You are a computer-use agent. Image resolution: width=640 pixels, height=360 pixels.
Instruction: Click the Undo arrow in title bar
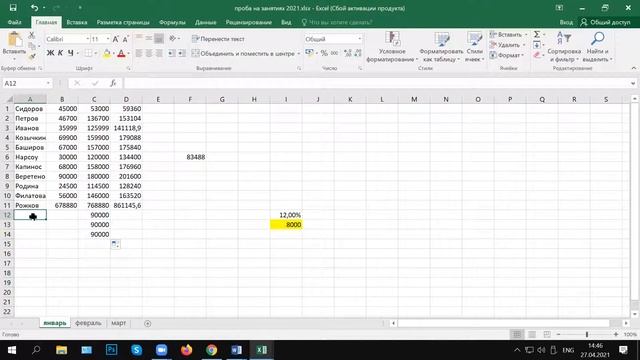[x=34, y=8]
